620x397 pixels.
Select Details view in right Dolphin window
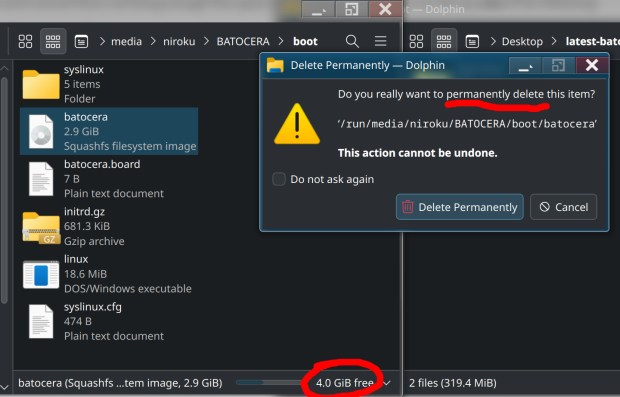tap(472, 41)
